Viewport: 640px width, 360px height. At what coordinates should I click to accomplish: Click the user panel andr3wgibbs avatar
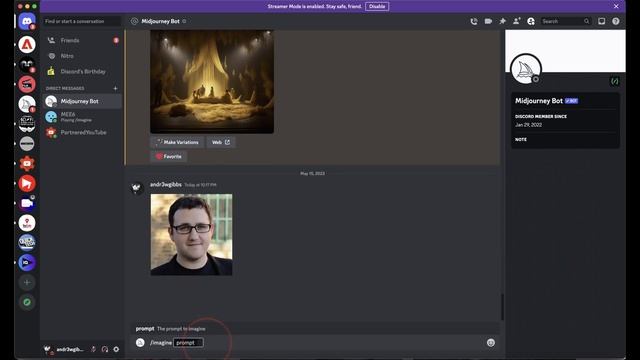click(x=48, y=349)
